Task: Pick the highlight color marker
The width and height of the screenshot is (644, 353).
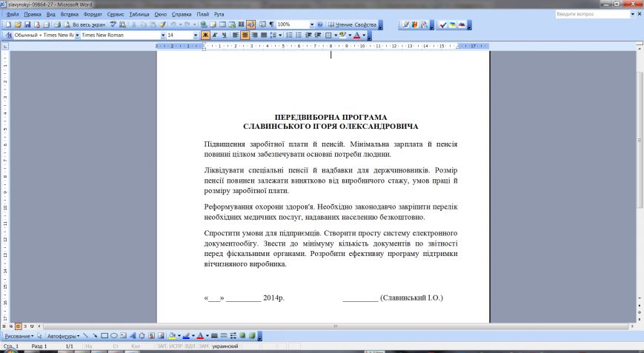Action: click(x=342, y=36)
